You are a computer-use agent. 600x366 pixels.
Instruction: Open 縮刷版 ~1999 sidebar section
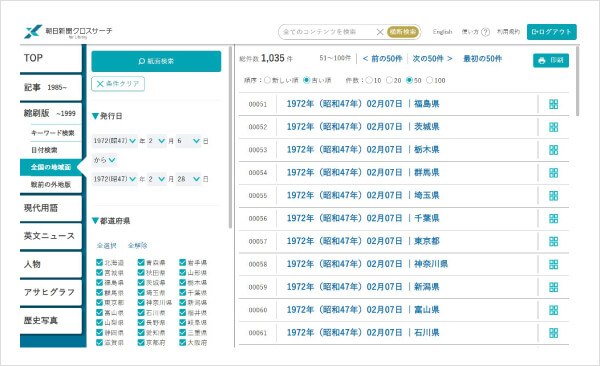click(x=51, y=113)
